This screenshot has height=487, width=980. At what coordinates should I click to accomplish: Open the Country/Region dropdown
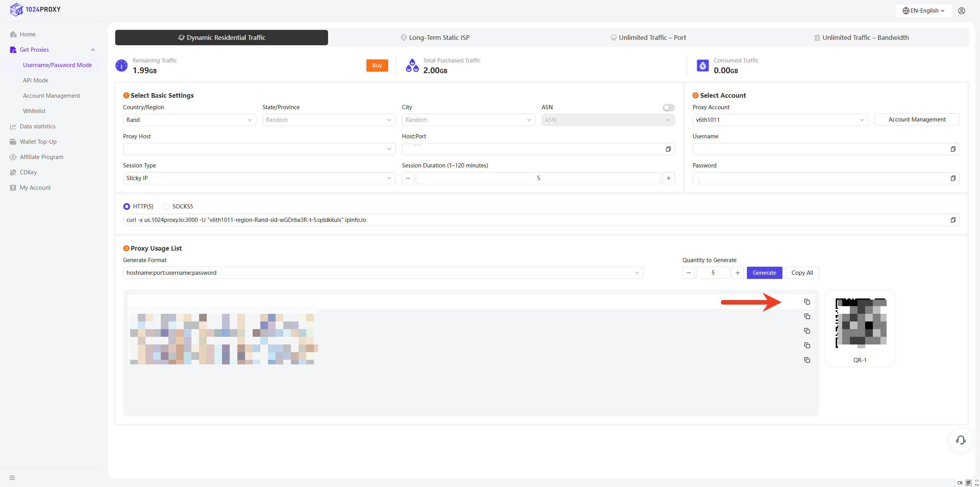click(189, 120)
